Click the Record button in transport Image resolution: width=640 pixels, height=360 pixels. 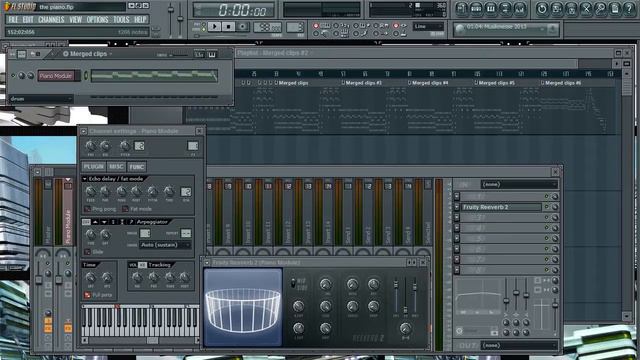click(243, 27)
